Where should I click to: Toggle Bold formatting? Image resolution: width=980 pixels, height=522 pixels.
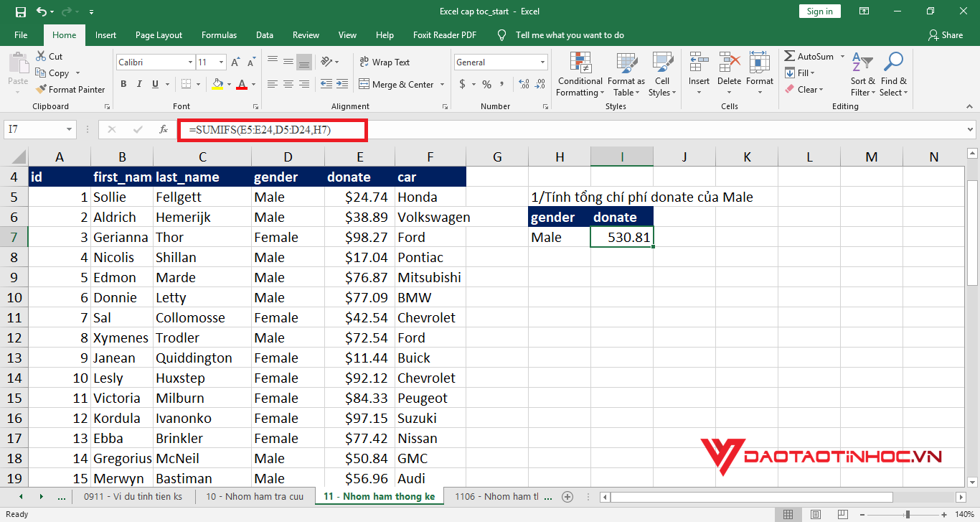click(x=123, y=84)
